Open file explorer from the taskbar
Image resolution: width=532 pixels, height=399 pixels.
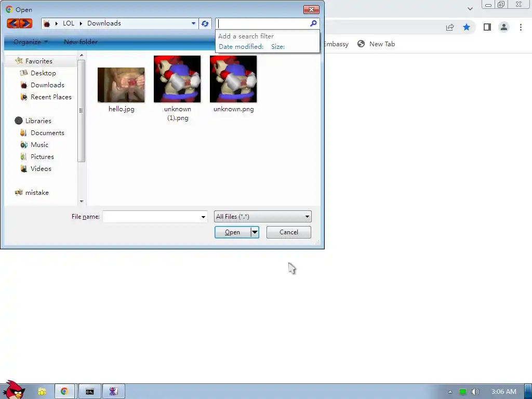click(x=42, y=392)
